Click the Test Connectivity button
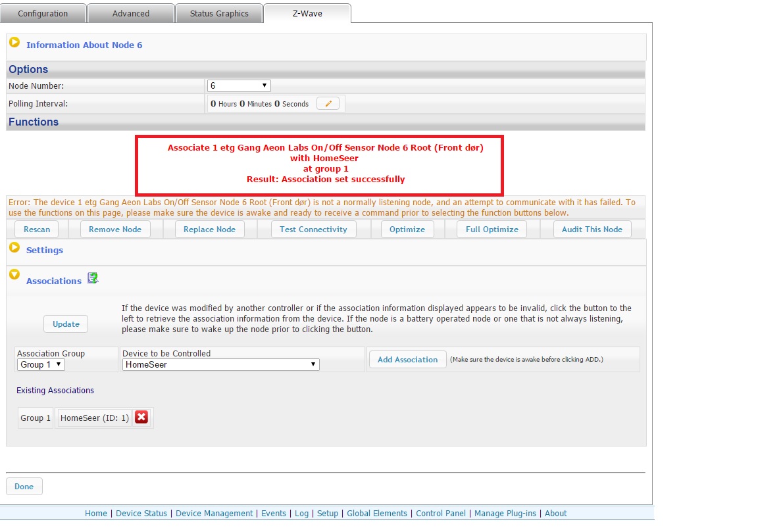The height and width of the screenshot is (532, 758). [x=313, y=229]
